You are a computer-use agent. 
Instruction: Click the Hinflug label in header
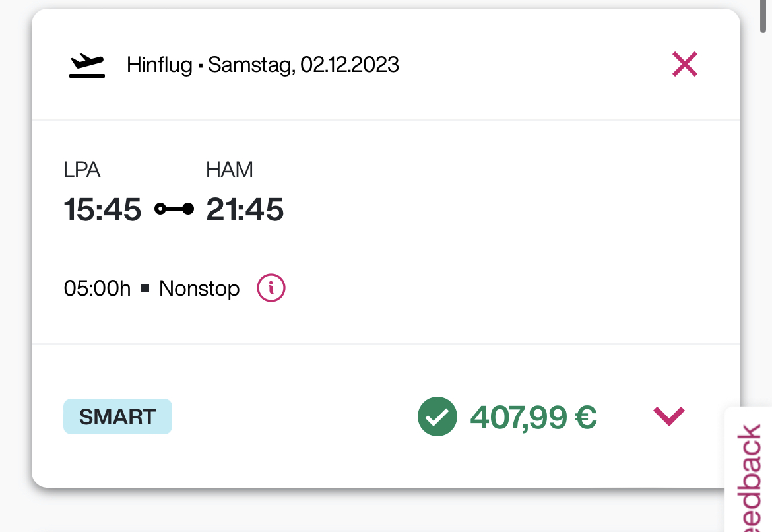(x=160, y=65)
